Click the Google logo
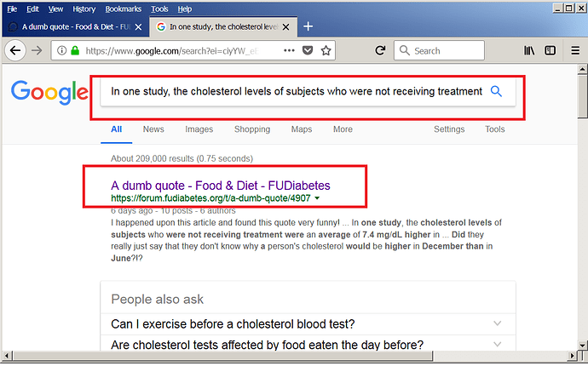588x366 pixels. [x=49, y=92]
